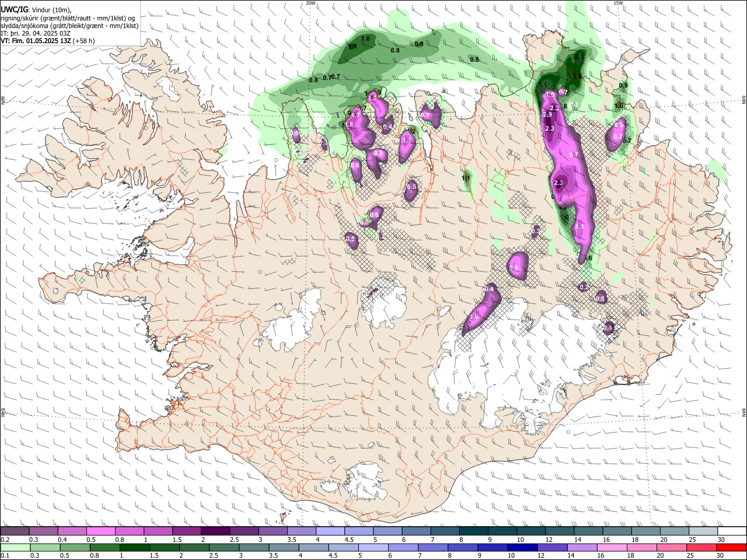Screen dimensions: 747x560
Task: Pick the violet swatch labeled 12 in lower legend row
Action: click(x=552, y=547)
